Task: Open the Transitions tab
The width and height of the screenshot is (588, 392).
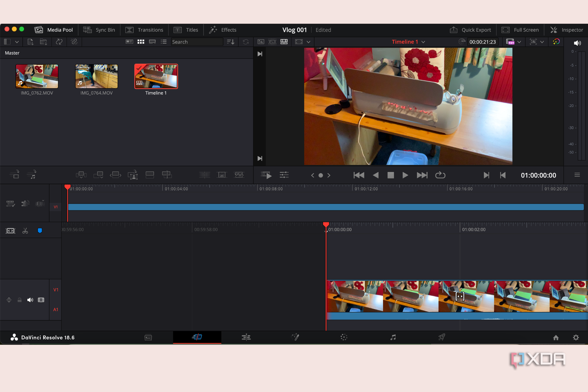Action: tap(144, 30)
